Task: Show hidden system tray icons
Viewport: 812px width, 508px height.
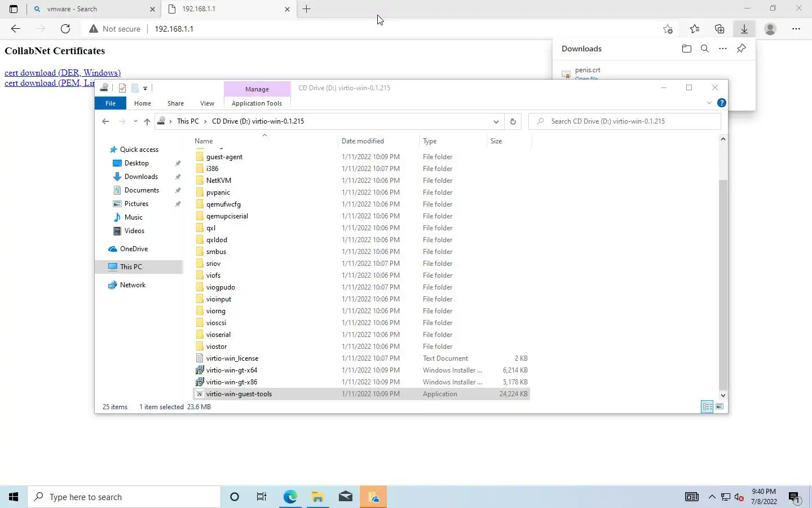Action: [x=712, y=497]
